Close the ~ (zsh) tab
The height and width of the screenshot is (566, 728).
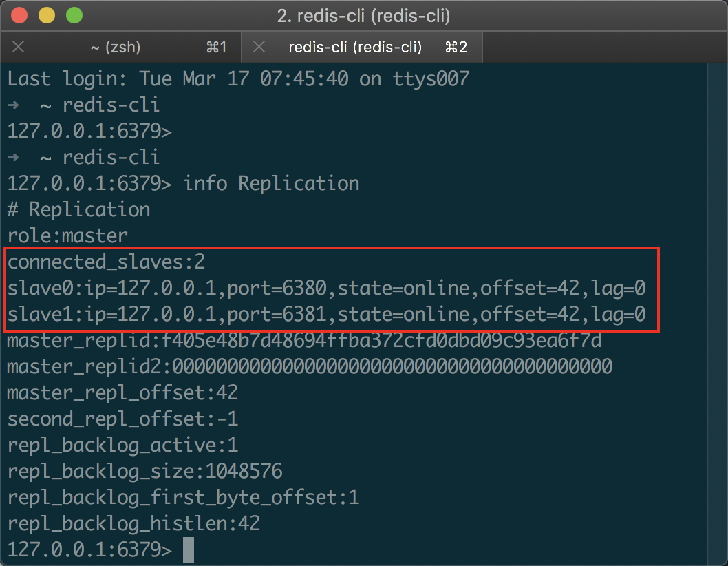(18, 47)
